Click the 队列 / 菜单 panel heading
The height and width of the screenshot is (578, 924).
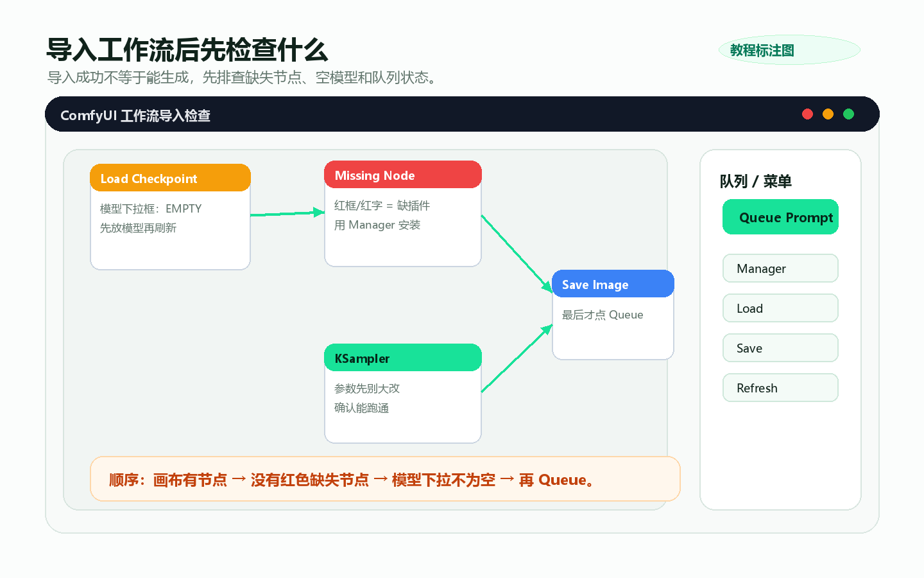pyautogui.click(x=756, y=181)
